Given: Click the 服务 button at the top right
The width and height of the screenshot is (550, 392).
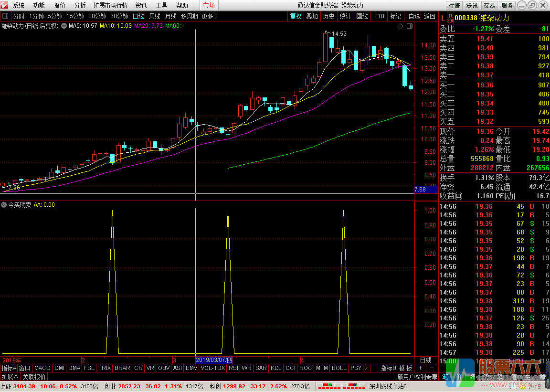Looking at the screenshot, I should [x=507, y=5].
